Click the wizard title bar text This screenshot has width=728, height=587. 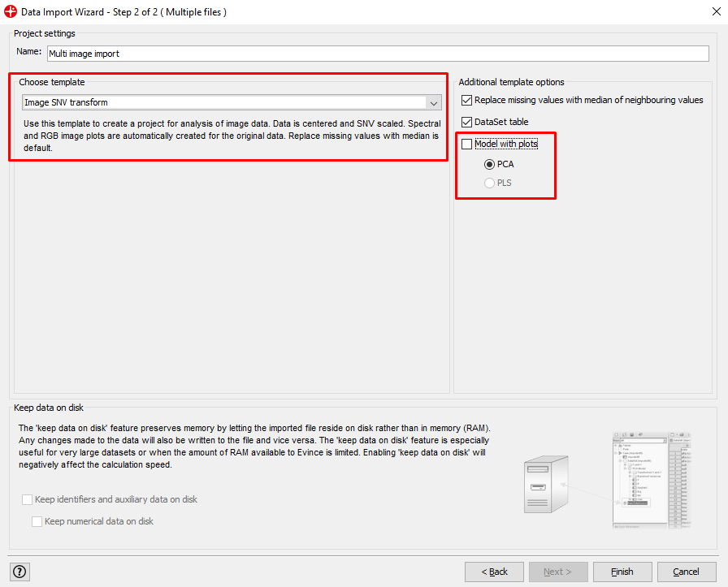[x=123, y=12]
